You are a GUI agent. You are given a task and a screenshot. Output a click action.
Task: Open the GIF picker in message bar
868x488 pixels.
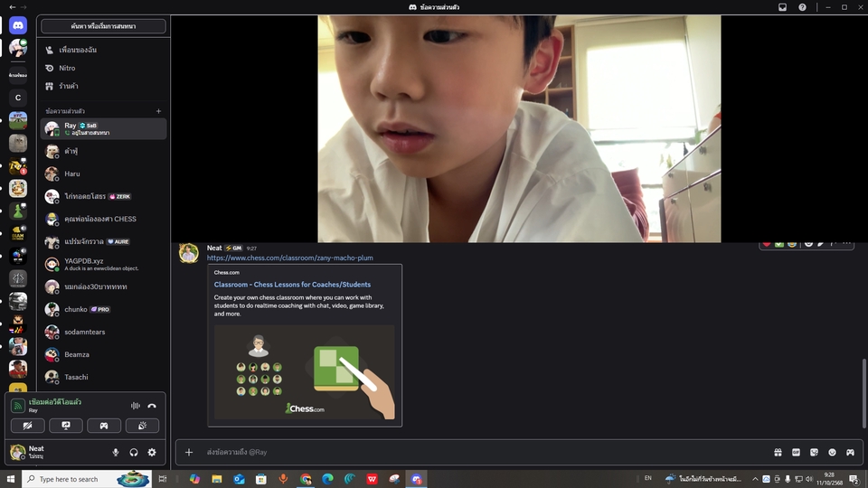[797, 452]
